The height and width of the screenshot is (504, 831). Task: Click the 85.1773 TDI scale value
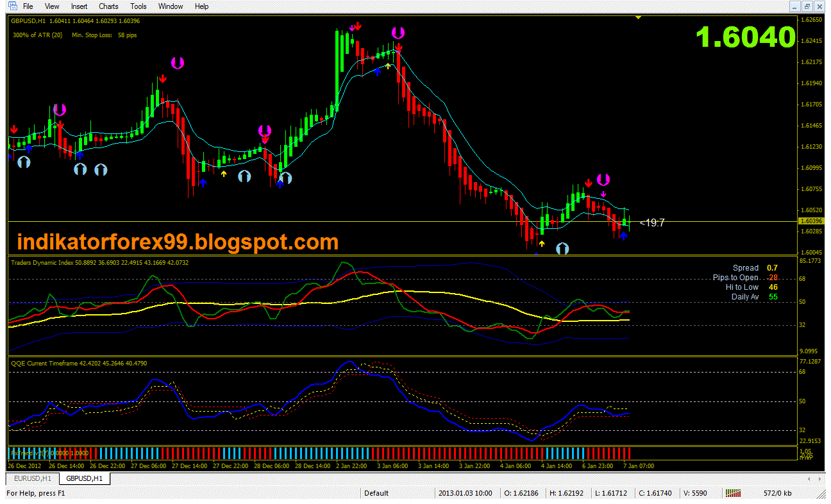tap(811, 261)
